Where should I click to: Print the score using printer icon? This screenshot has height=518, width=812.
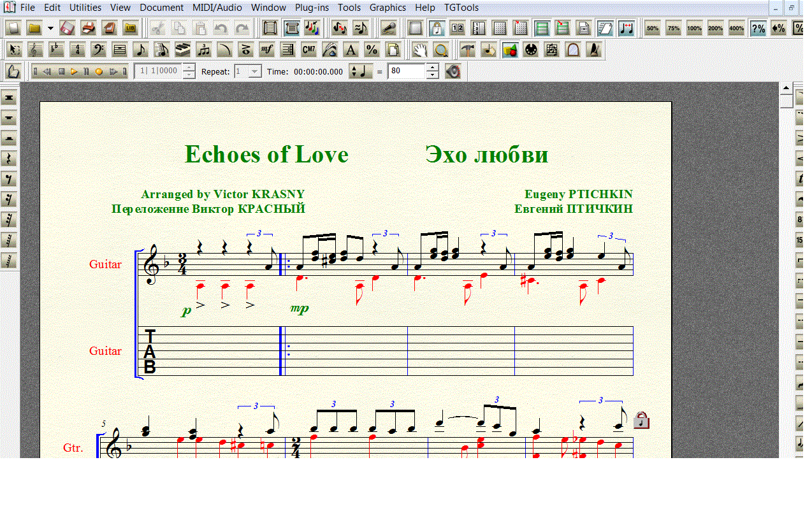click(89, 28)
